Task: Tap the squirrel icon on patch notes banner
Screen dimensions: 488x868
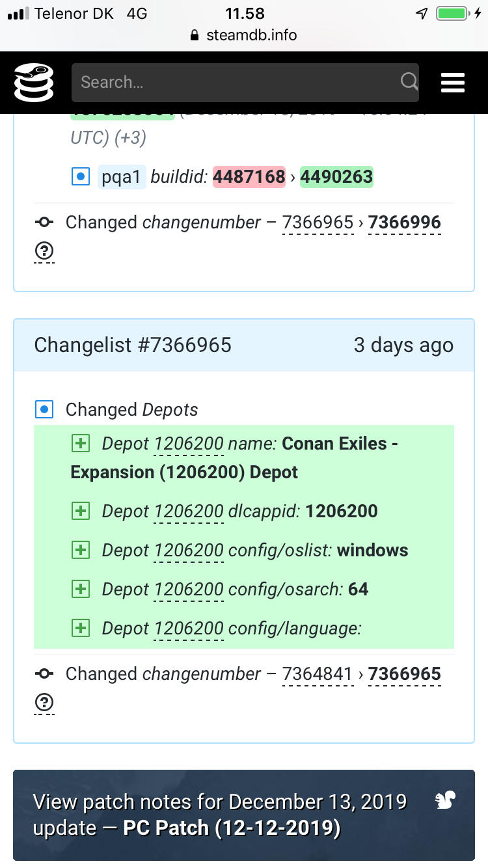Action: [x=445, y=801]
